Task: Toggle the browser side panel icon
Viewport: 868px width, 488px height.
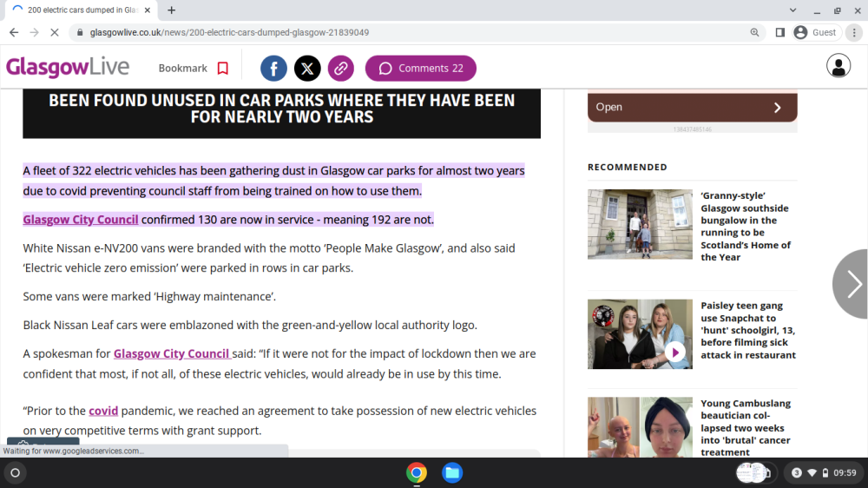Action: pos(780,32)
